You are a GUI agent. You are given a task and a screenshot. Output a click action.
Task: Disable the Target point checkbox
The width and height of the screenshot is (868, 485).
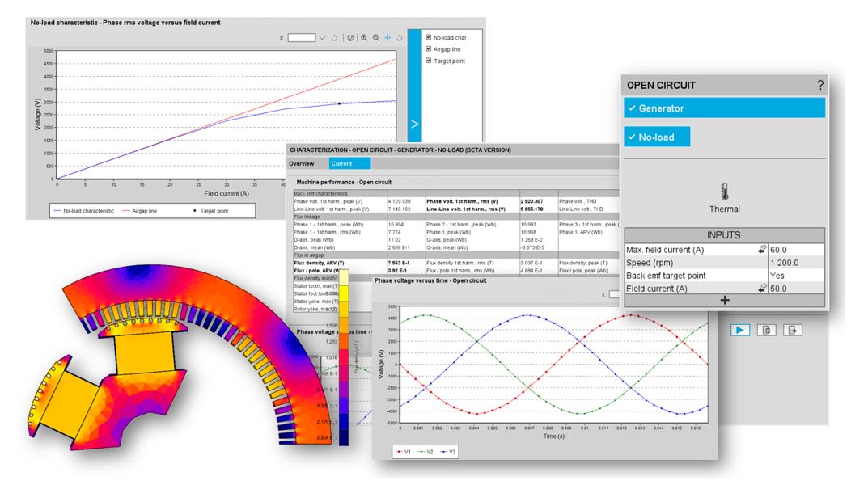(x=429, y=61)
